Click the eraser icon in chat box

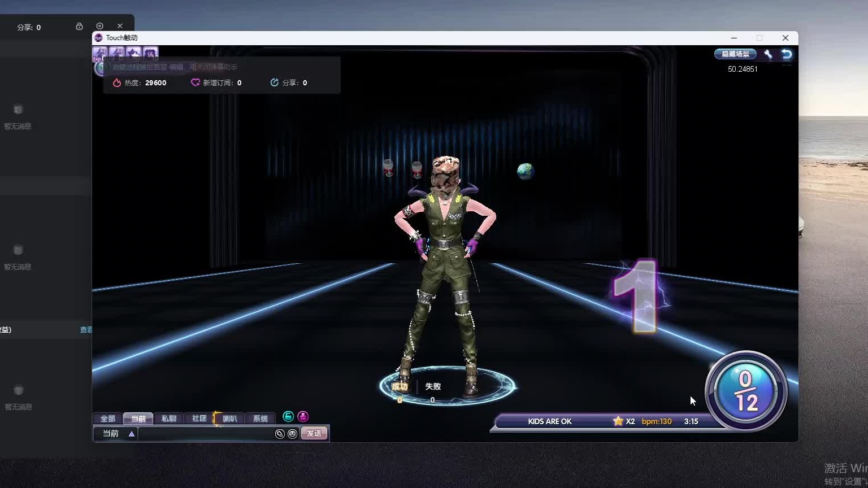coord(280,434)
